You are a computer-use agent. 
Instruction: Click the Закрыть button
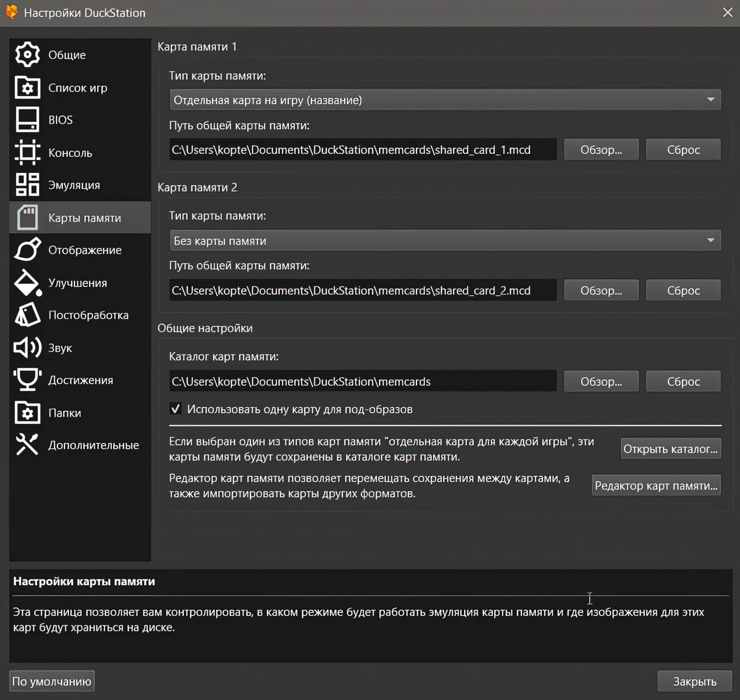click(695, 681)
